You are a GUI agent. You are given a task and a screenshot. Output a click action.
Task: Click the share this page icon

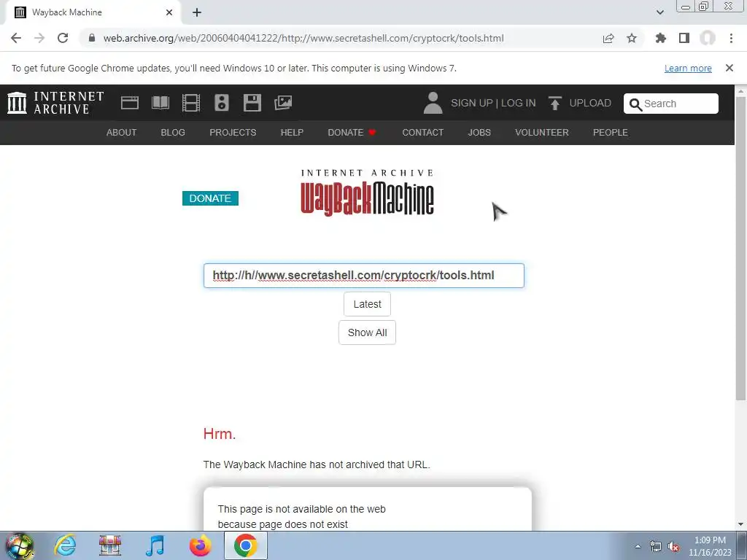[608, 38]
